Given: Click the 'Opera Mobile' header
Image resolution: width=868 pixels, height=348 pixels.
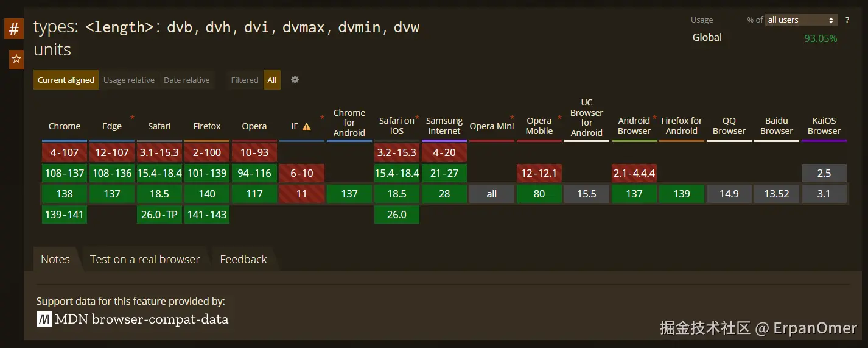Looking at the screenshot, I should coord(539,126).
